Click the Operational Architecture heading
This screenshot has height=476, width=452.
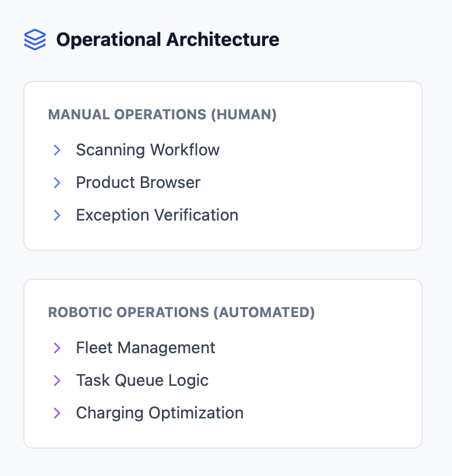167,40
